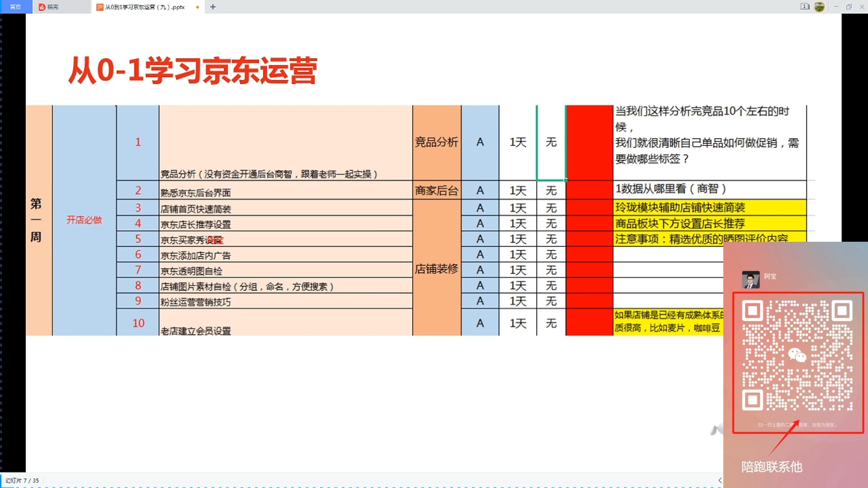Click the 商家后台 category cell
Viewport: 868px width, 488px height.
click(437, 191)
